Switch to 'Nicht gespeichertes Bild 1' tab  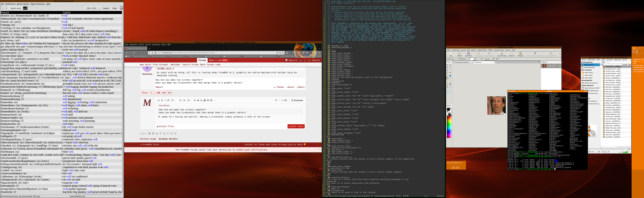point(462,62)
